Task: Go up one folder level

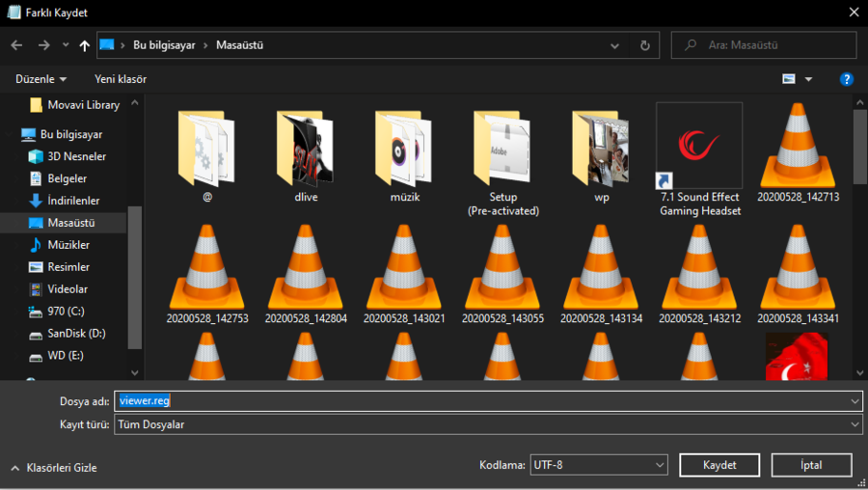Action: [84, 45]
